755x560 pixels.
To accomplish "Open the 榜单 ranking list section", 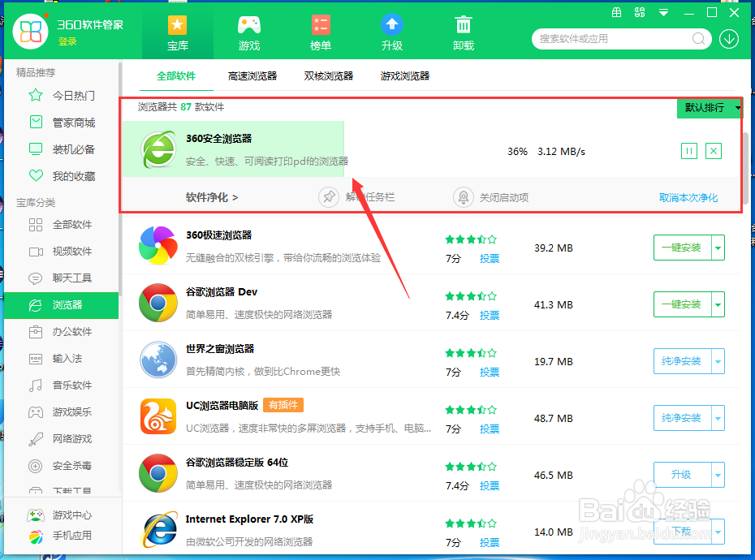I will click(320, 33).
